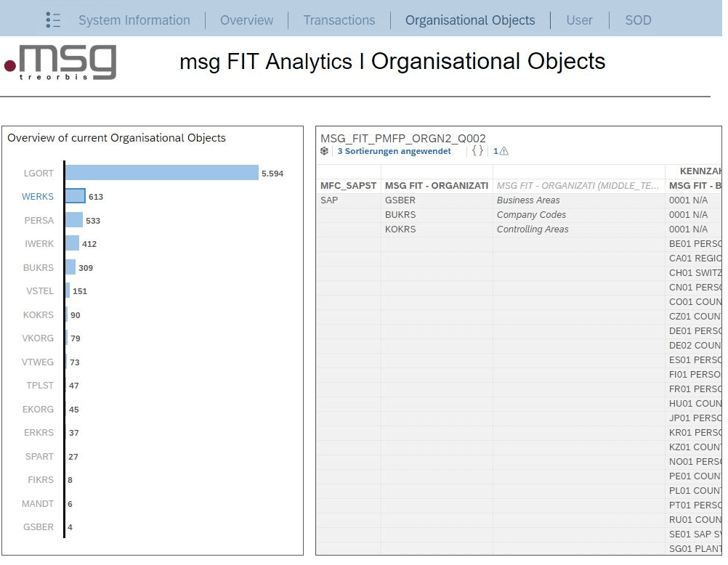This screenshot has width=728, height=565.
Task: Open the System Information tab
Action: [x=134, y=20]
